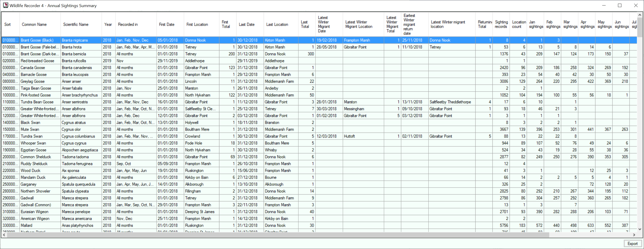The image size is (644, 249).
Task: Click the horizontal scrollbar left arrow
Action: (4, 235)
